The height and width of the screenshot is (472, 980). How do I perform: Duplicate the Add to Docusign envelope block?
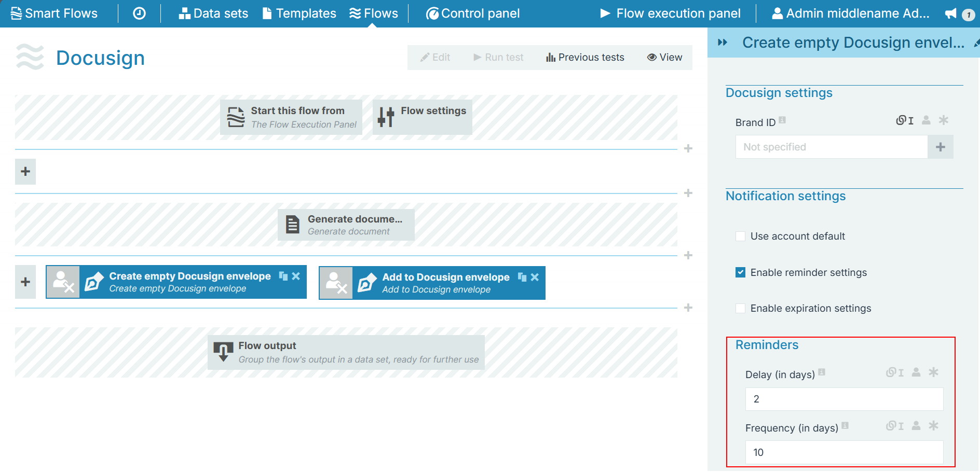point(522,277)
